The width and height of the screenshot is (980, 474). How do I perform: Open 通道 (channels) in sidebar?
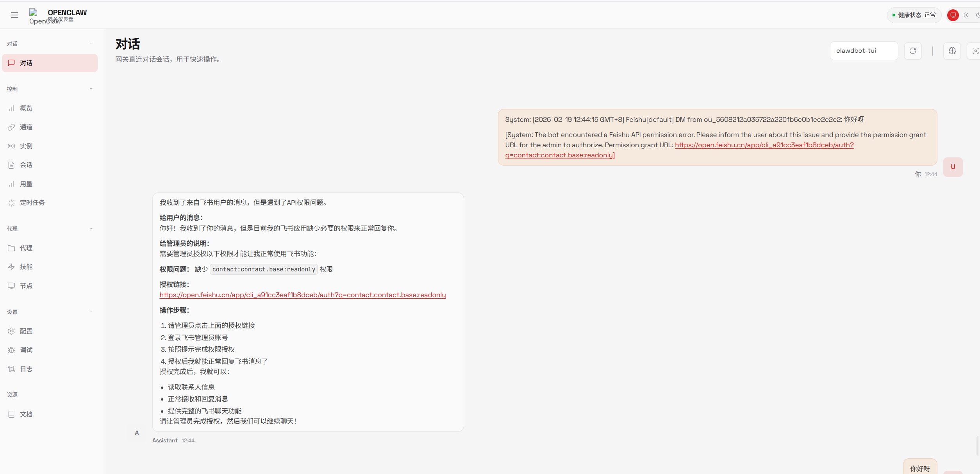26,127
